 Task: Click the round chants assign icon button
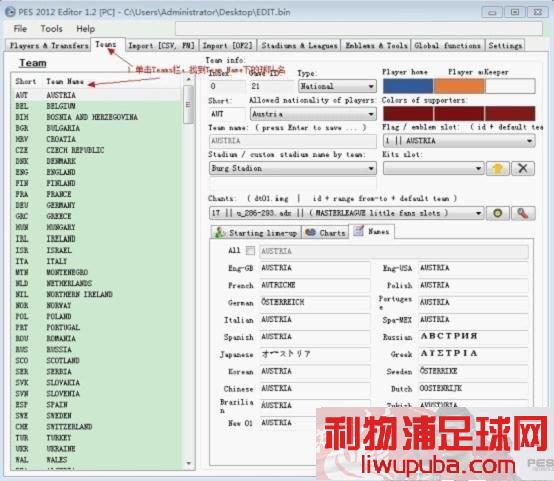(x=497, y=213)
